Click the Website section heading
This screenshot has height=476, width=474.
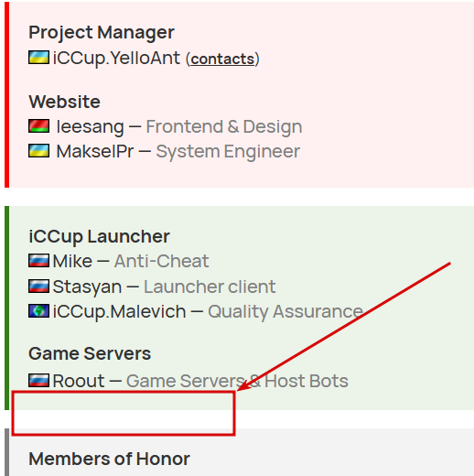click(64, 102)
